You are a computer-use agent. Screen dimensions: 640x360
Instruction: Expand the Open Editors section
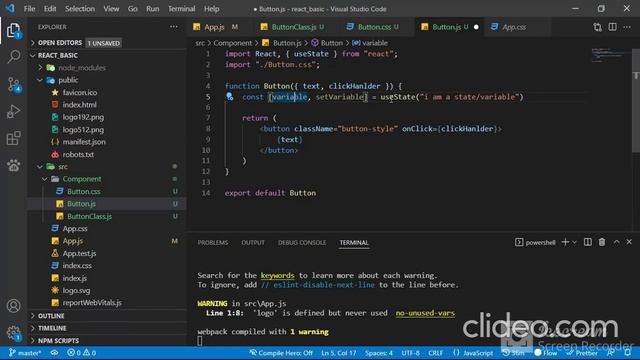pyautogui.click(x=33, y=43)
